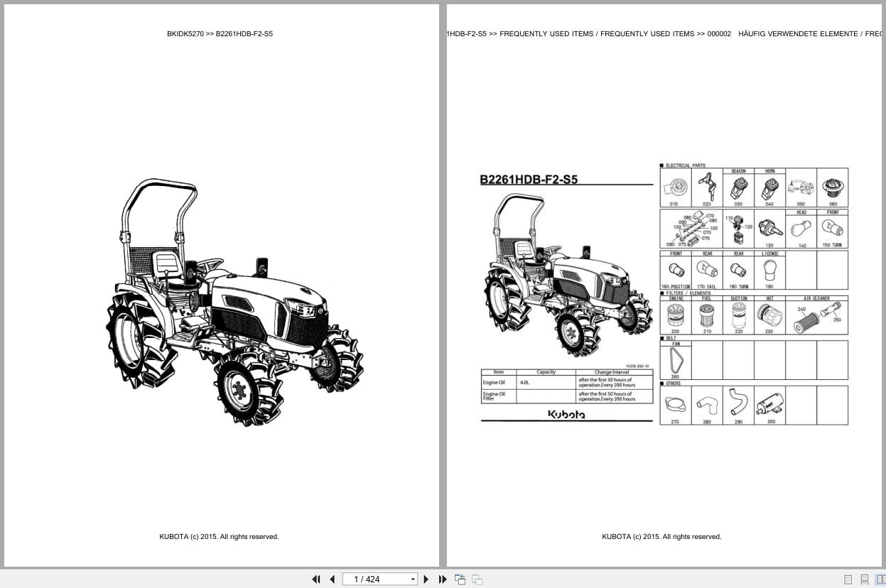The image size is (886, 588).
Task: Click the ELECTRICAL PARTS section label
Action: click(686, 165)
